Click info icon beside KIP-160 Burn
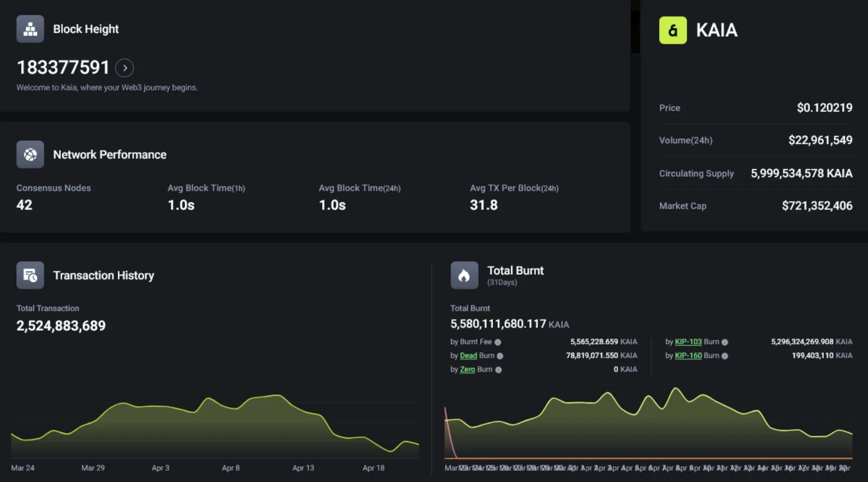 [x=725, y=356]
